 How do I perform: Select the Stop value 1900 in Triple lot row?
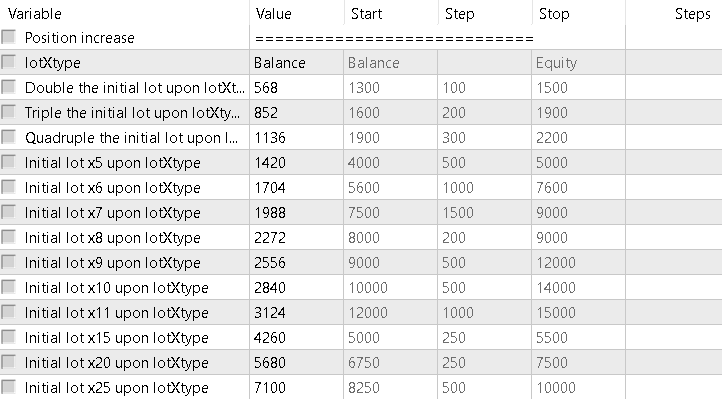point(578,112)
